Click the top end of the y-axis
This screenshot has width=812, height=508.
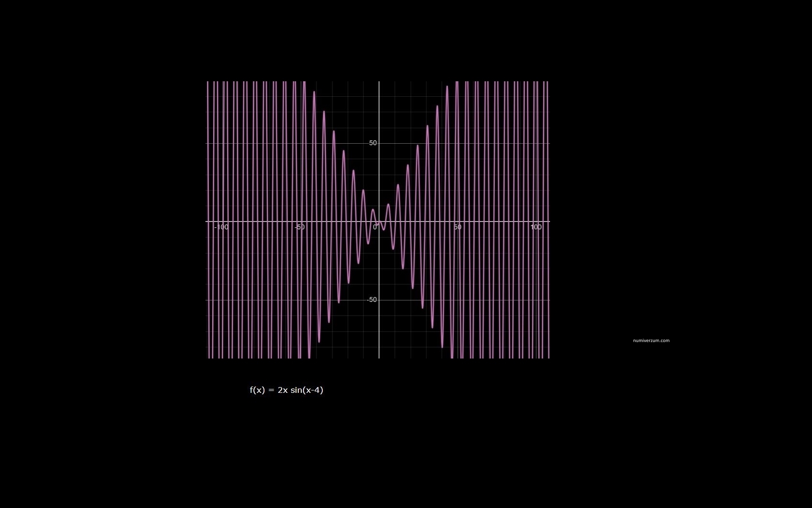[x=379, y=82]
